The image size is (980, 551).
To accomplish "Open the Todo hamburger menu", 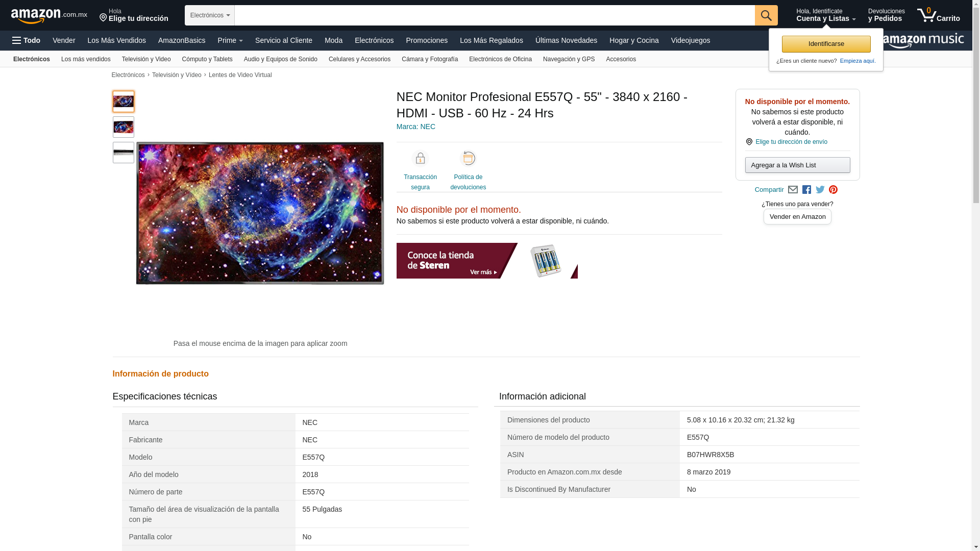I will coord(27,40).
